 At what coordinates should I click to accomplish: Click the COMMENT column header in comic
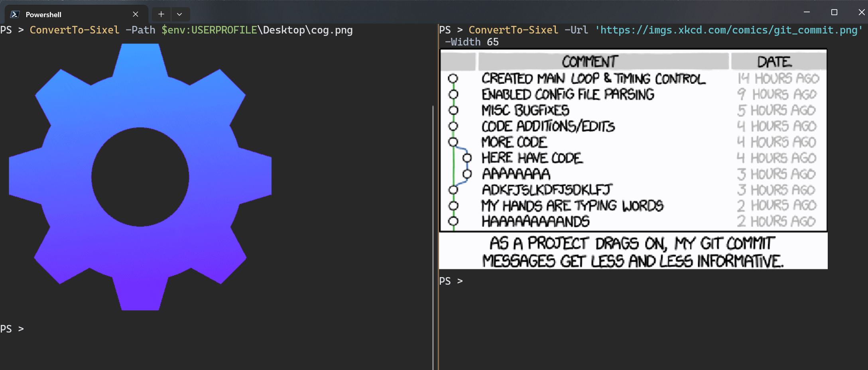590,61
